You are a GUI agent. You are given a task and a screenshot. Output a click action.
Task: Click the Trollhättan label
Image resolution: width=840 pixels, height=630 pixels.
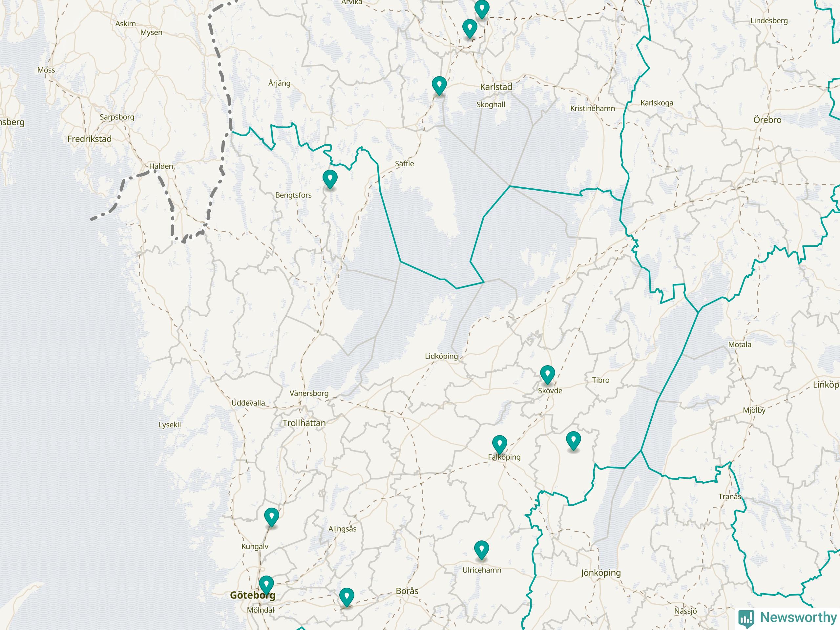(x=304, y=423)
